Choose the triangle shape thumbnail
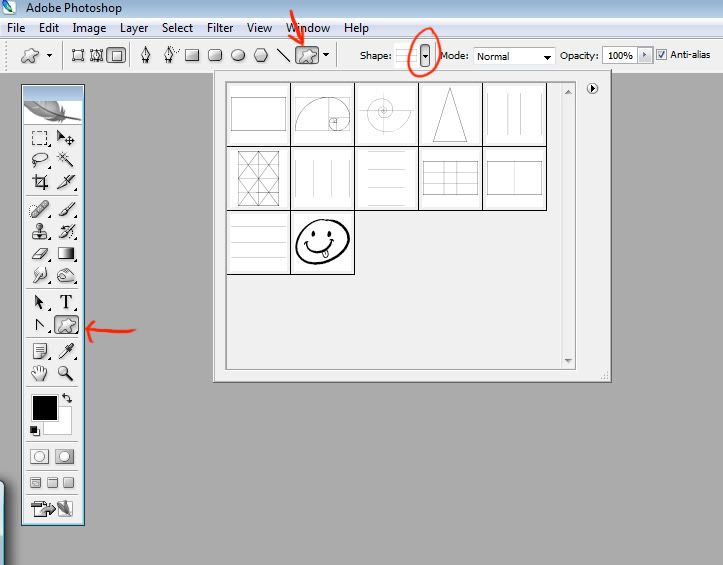Viewport: 723px width, 565px height. [x=450, y=114]
